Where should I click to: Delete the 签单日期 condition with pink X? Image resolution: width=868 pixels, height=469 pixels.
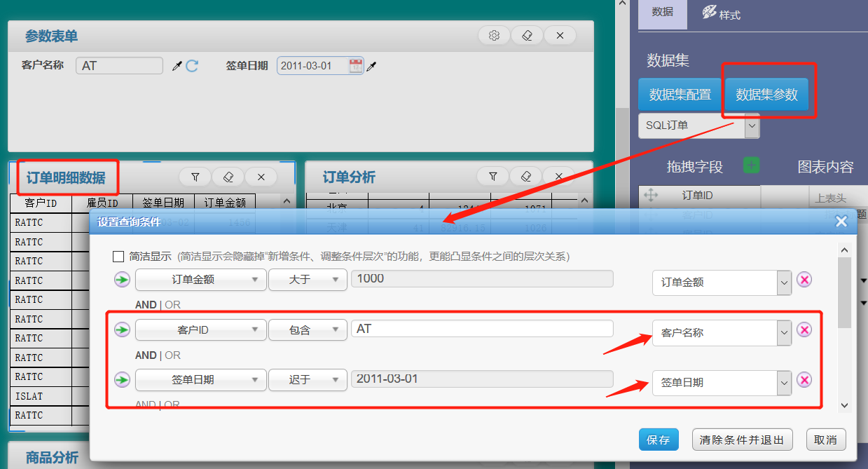[x=804, y=379]
